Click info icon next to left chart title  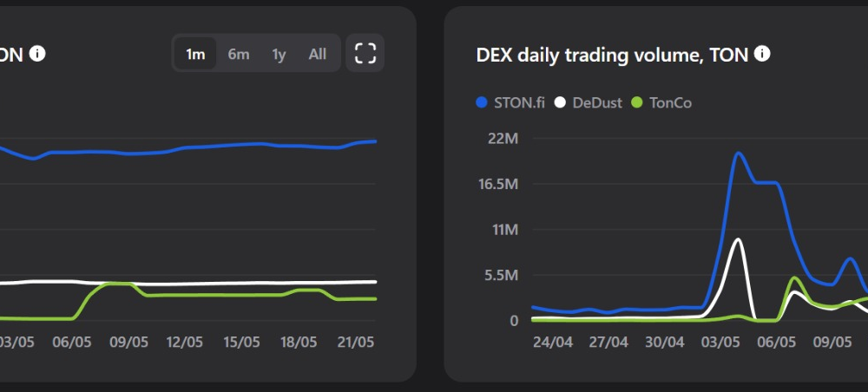tap(37, 54)
